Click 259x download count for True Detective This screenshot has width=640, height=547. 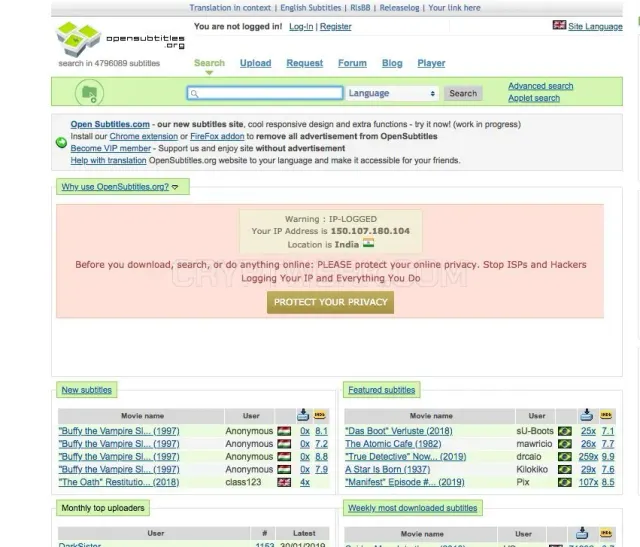pos(588,456)
